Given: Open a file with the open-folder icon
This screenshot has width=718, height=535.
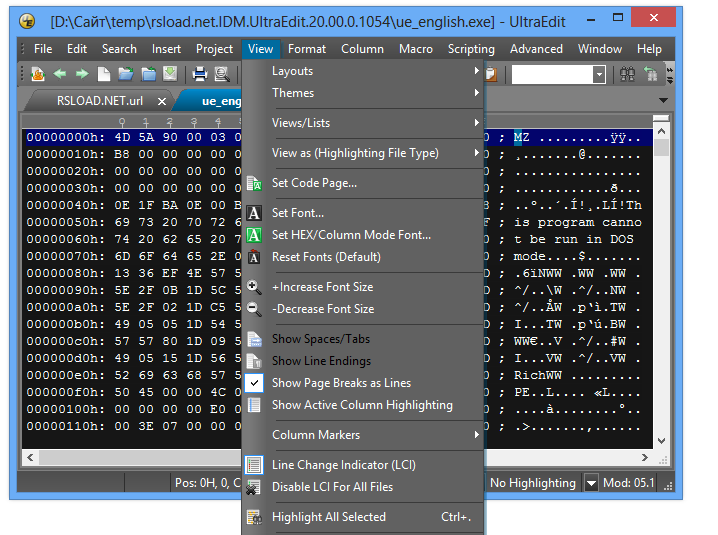Looking at the screenshot, I should tap(126, 74).
